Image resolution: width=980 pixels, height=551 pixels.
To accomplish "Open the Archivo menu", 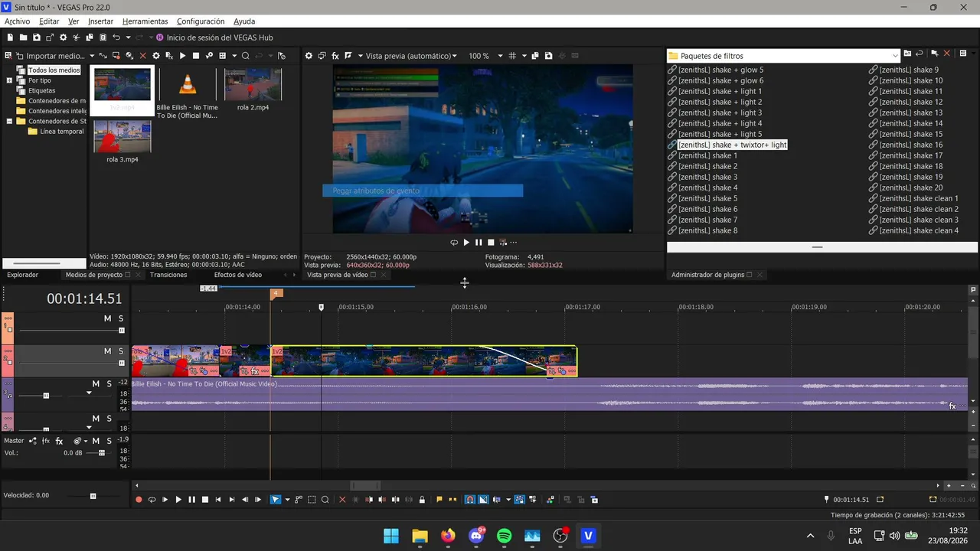I will point(17,21).
